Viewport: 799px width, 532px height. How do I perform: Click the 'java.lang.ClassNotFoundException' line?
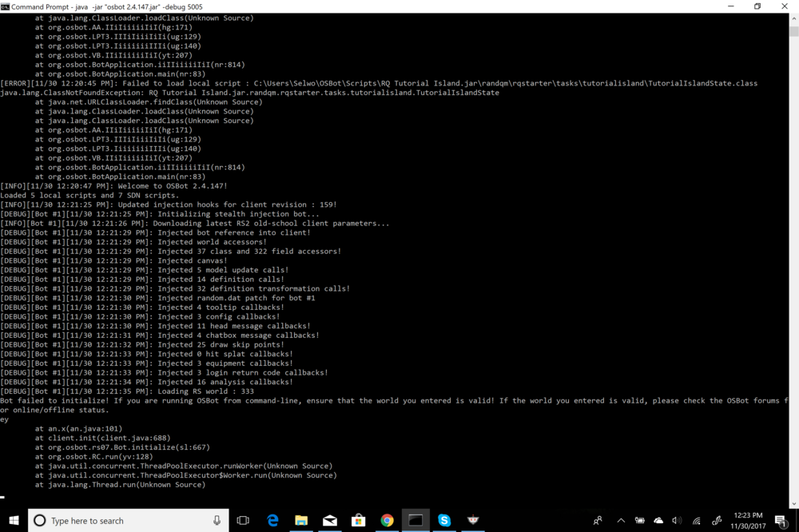point(249,92)
